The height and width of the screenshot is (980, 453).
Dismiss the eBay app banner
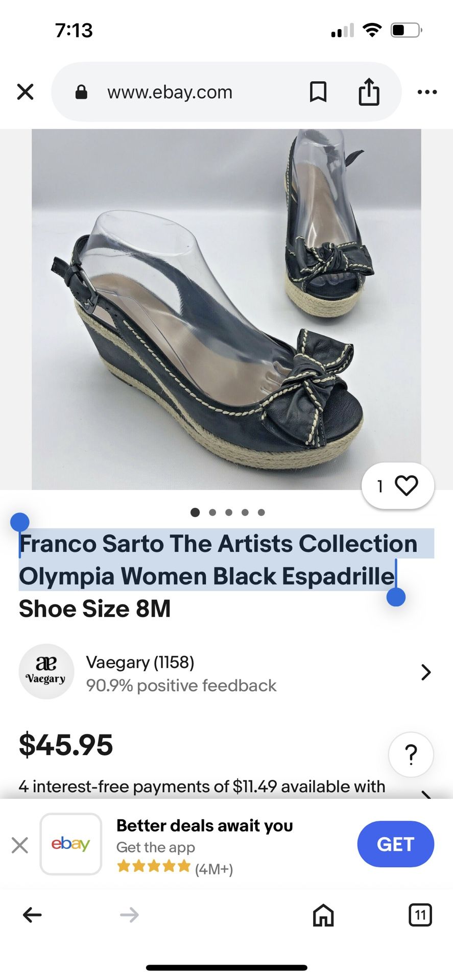click(x=20, y=845)
